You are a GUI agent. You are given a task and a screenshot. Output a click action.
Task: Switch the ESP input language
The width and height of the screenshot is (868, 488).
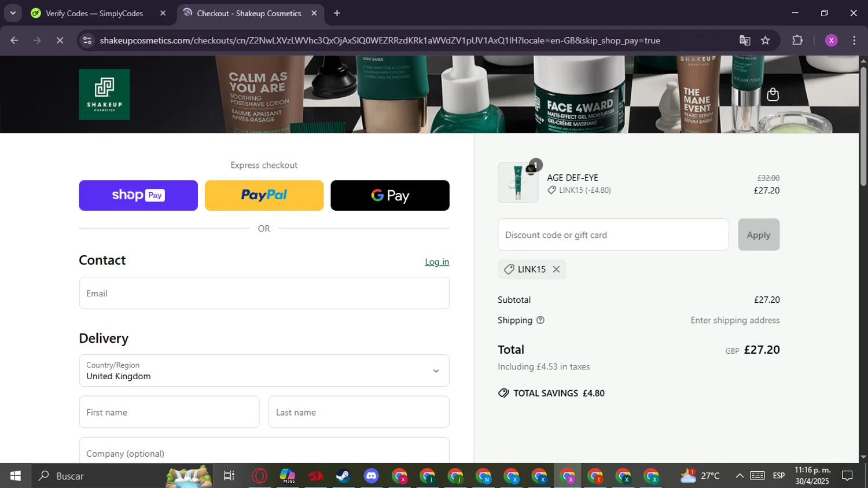(779, 476)
